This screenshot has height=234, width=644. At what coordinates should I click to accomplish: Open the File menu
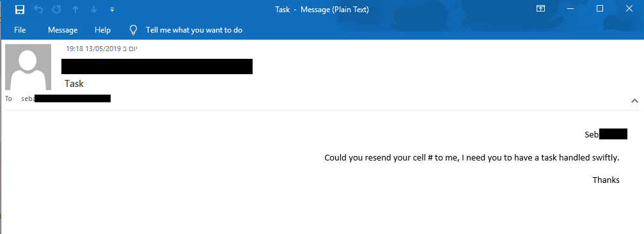pos(20,30)
